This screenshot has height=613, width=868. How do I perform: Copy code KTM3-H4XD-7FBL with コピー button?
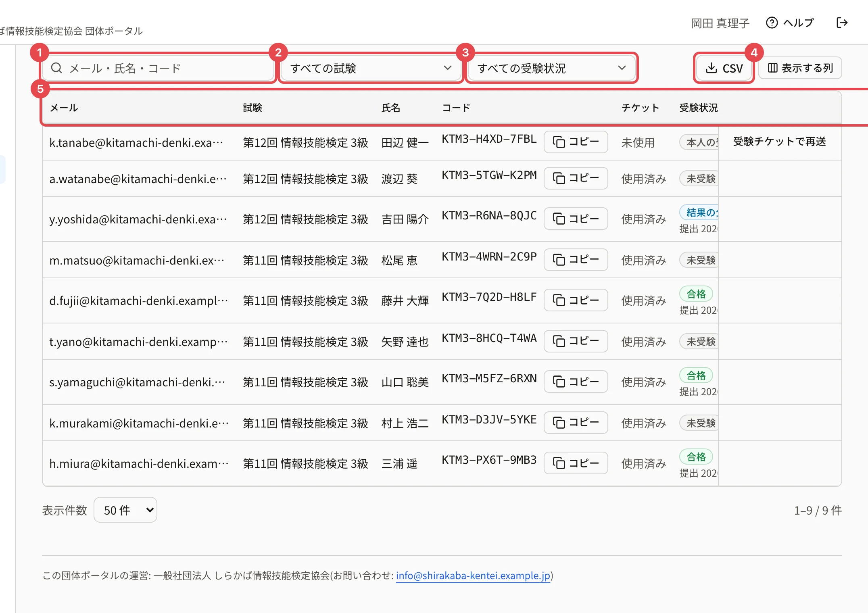576,142
